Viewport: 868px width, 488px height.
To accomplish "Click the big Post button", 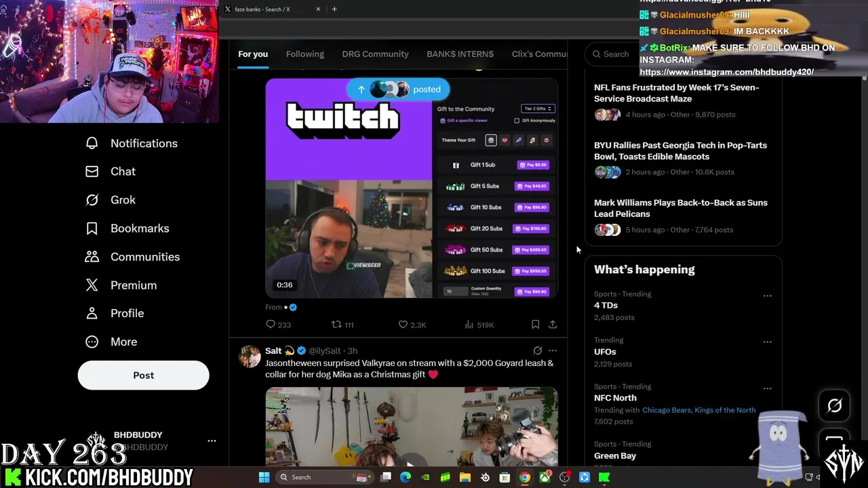I will (x=143, y=375).
